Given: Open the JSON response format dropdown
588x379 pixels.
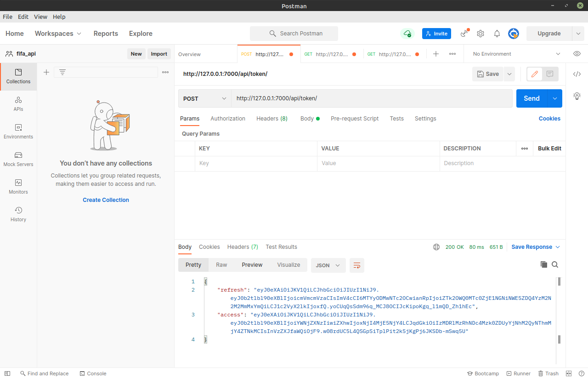Looking at the screenshot, I should click(x=328, y=265).
